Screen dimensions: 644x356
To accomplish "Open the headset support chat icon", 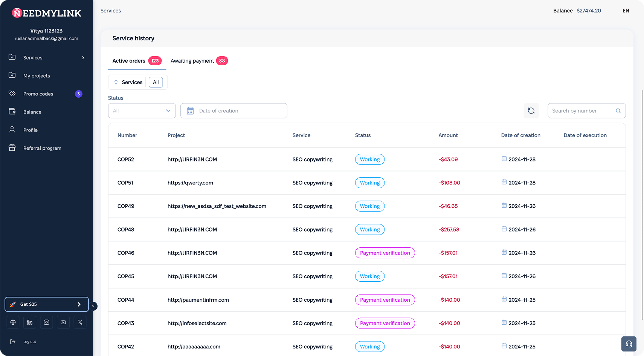I will tap(629, 344).
